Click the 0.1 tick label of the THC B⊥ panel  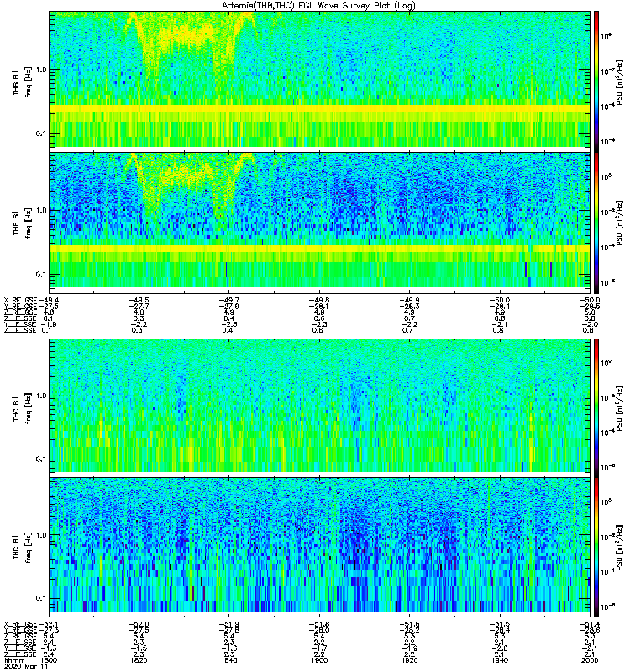coord(41,459)
